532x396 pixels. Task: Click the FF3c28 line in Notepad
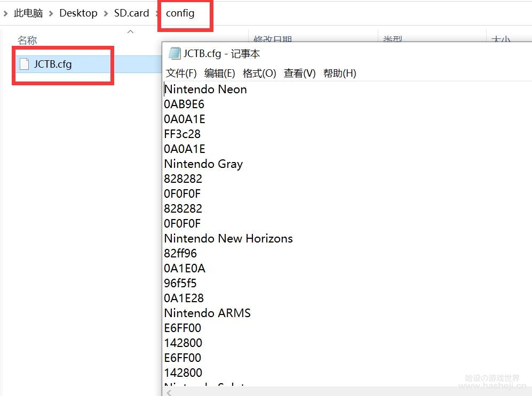point(182,134)
